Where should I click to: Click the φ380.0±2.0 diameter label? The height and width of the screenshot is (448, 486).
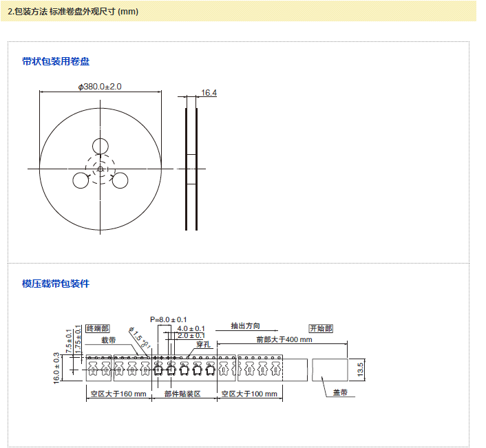click(x=101, y=87)
